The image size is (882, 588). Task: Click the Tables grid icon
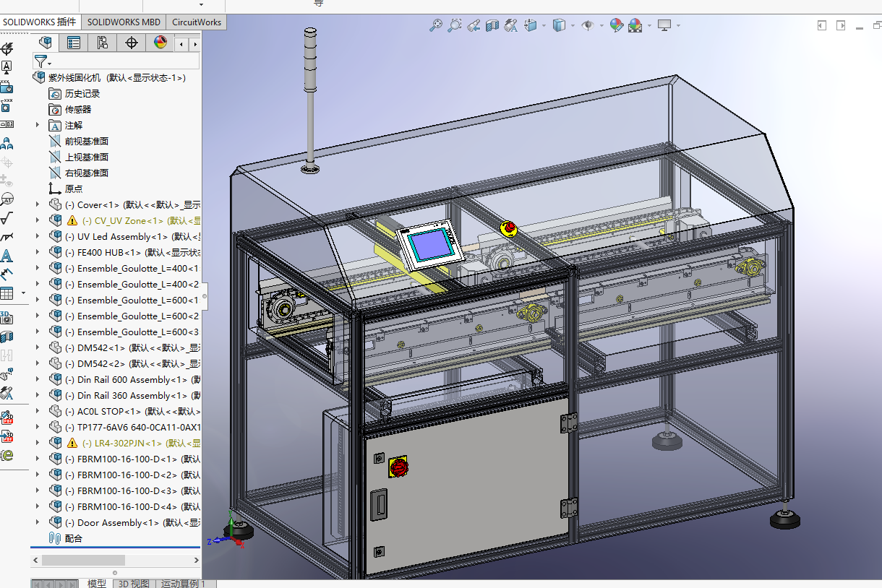tap(7, 293)
